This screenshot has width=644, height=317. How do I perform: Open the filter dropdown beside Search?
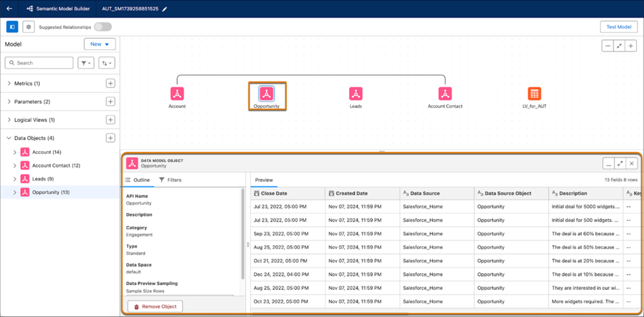click(x=86, y=63)
